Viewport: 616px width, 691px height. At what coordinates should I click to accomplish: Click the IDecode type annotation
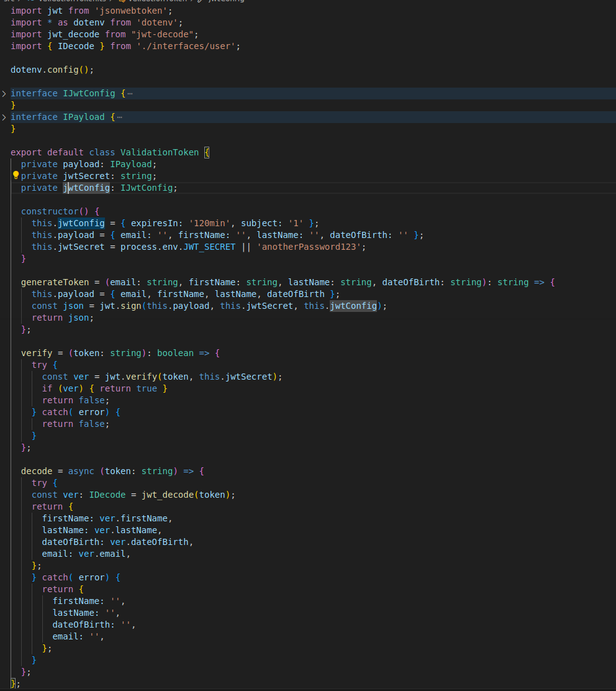point(107,494)
